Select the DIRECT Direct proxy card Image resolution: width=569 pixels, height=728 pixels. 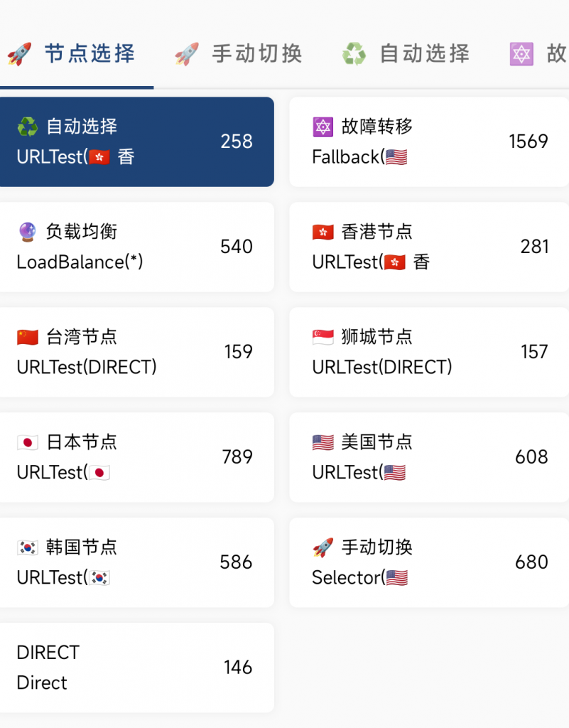(x=137, y=667)
